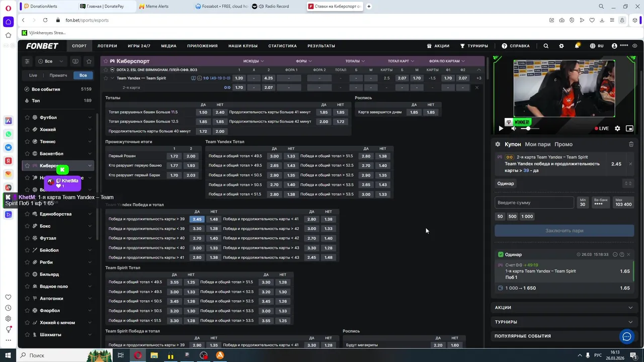Screen dimensions: 644x362
Task: Open СПРАВКА help link
Action: coord(516,46)
